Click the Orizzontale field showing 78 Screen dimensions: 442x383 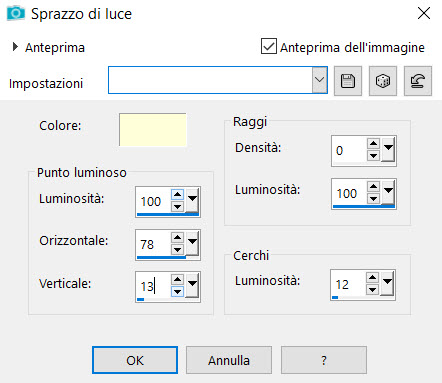153,244
